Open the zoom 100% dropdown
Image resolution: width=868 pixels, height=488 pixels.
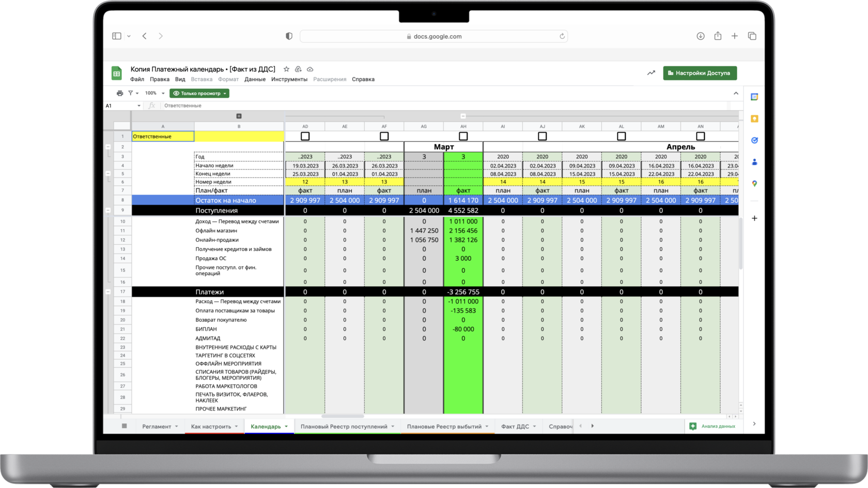[154, 93]
